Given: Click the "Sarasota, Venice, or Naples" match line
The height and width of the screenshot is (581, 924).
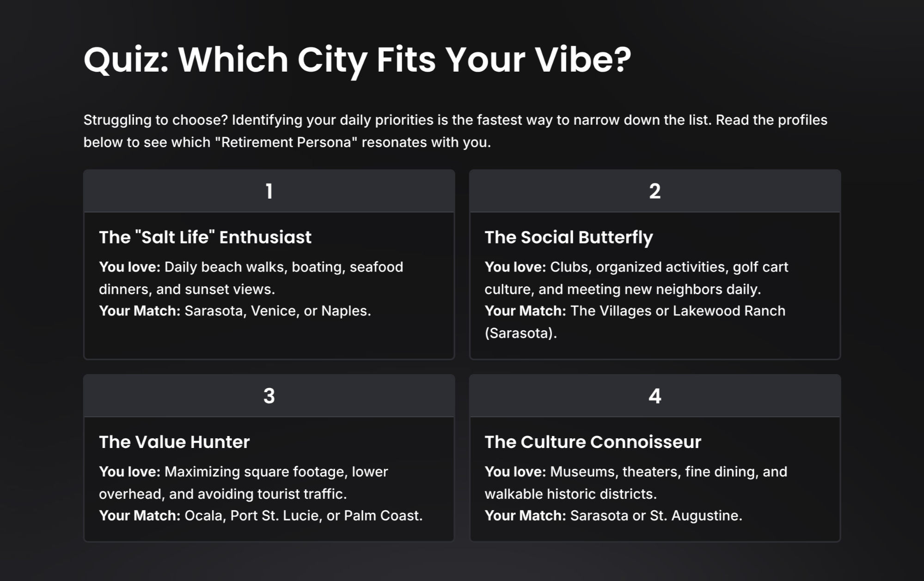Looking at the screenshot, I should pyautogui.click(x=277, y=311).
